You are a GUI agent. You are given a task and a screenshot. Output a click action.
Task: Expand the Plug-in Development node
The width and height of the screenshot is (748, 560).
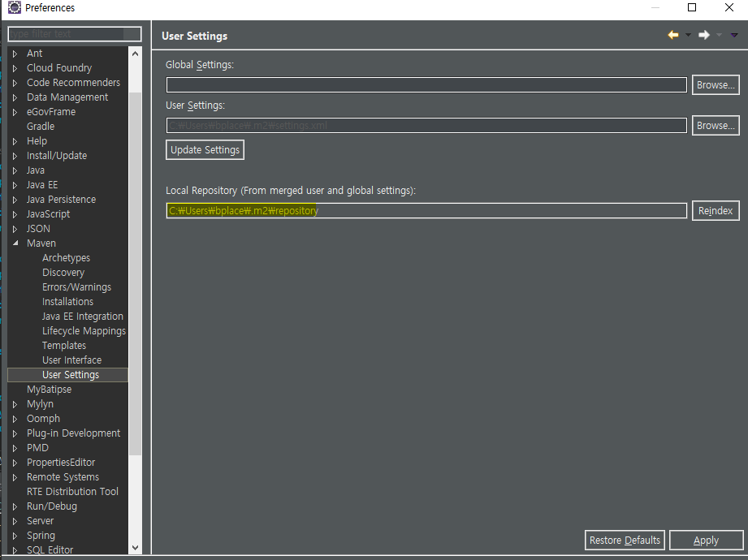pyautogui.click(x=15, y=433)
